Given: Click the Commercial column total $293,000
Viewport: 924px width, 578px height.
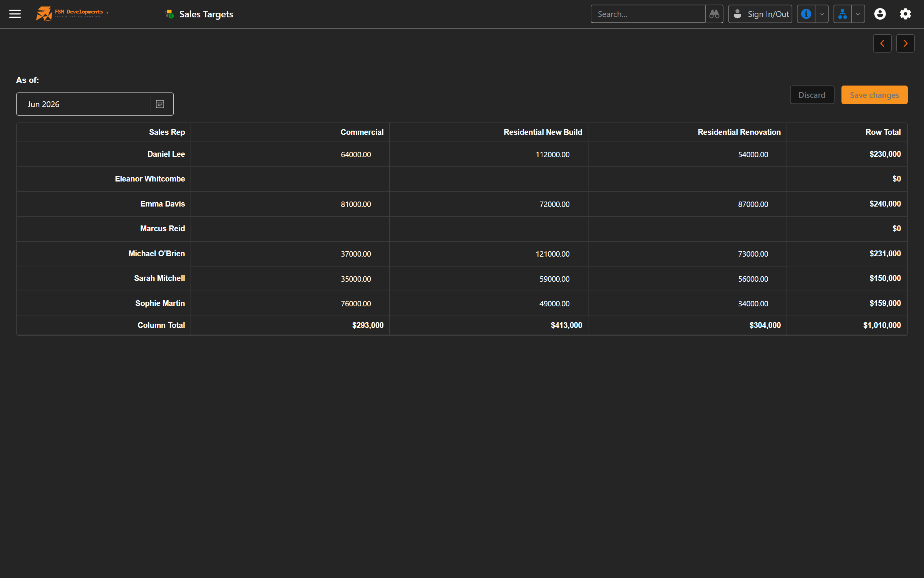Looking at the screenshot, I should pyautogui.click(x=368, y=325).
